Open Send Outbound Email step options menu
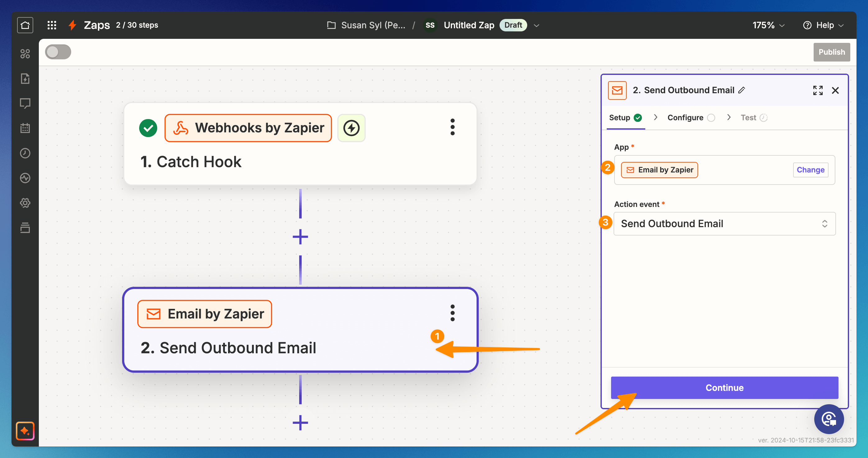868x458 pixels. tap(452, 313)
